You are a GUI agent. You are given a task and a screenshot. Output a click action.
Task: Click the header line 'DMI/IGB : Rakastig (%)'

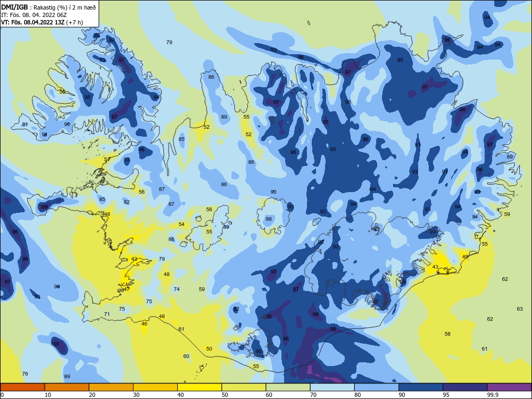tap(48, 7)
